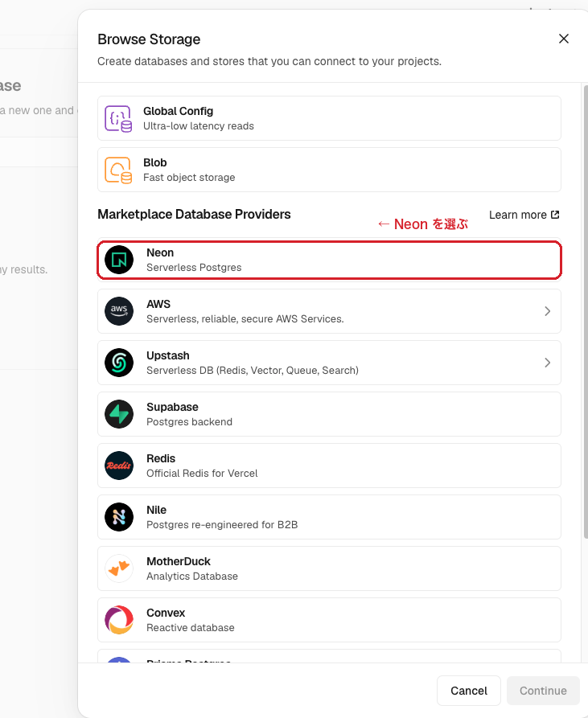This screenshot has height=718, width=588.
Task: Select the AWS title text
Action: (x=158, y=304)
